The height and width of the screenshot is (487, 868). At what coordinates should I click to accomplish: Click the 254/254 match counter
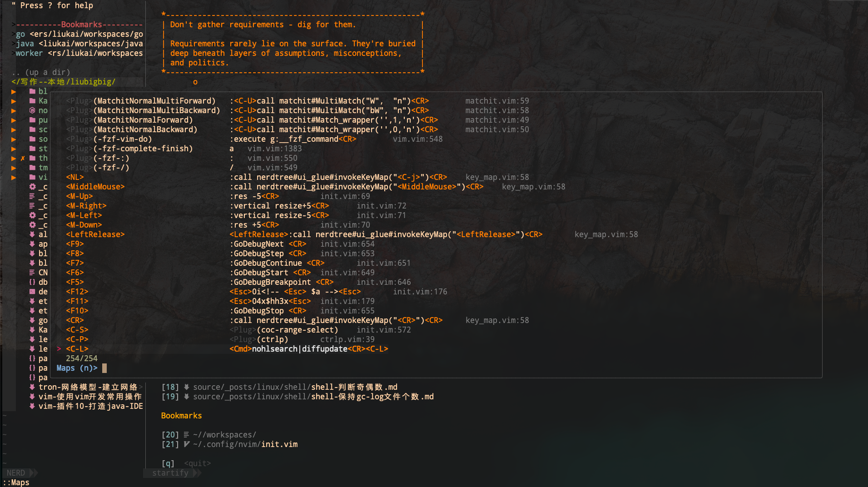82,358
